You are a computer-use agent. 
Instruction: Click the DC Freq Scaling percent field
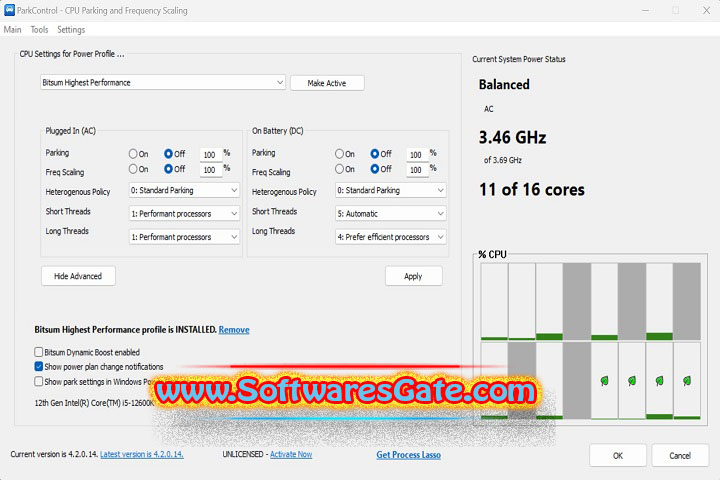tap(416, 170)
